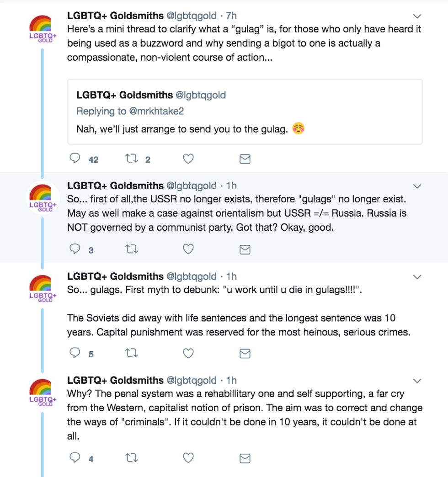Like the tweet about capital punishment
This screenshot has width=448, height=477.
click(x=188, y=353)
